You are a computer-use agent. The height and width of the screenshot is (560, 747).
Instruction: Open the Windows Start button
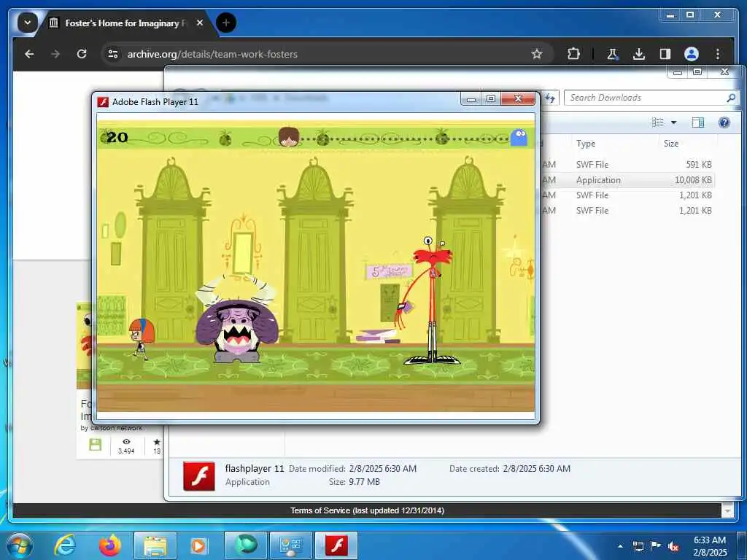click(18, 545)
